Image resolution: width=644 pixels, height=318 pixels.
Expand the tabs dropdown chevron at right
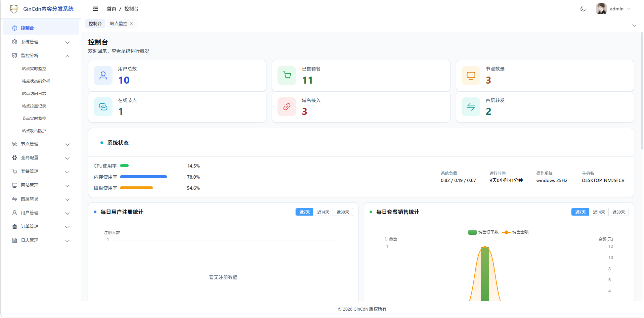coord(634,26)
